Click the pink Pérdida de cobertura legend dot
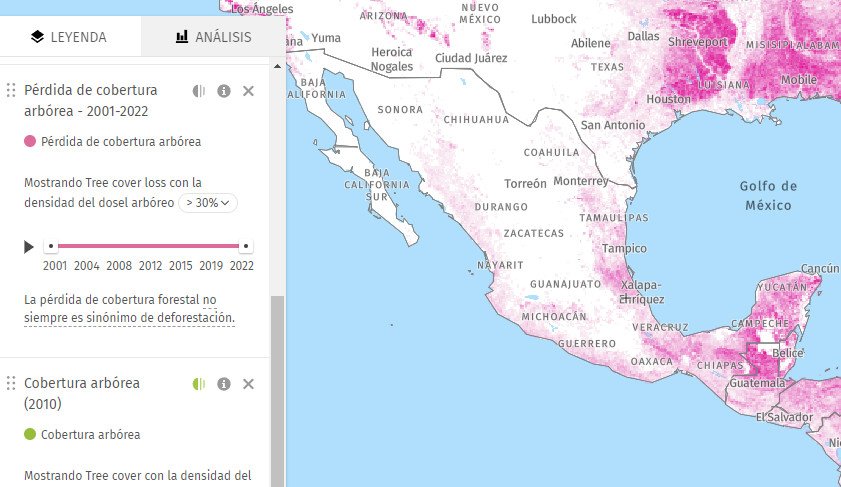 pyautogui.click(x=30, y=142)
